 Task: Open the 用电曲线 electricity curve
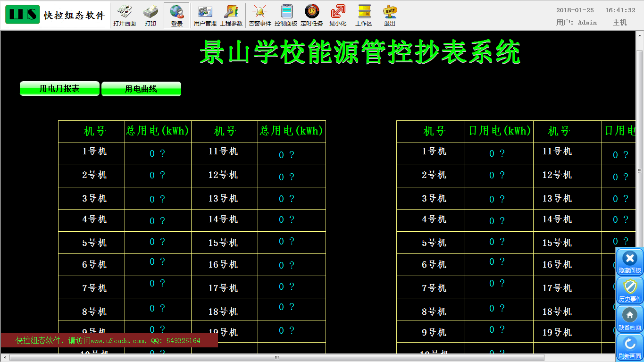(141, 89)
